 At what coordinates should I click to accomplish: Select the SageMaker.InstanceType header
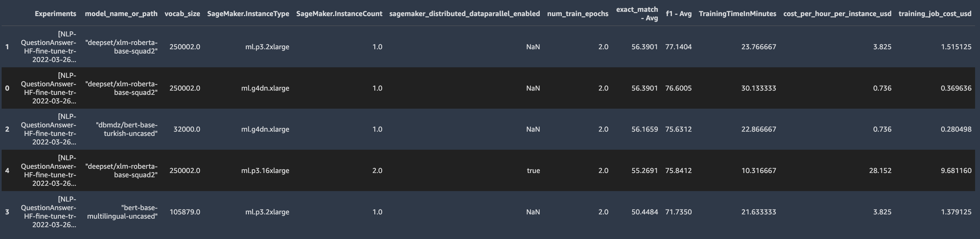pos(248,14)
